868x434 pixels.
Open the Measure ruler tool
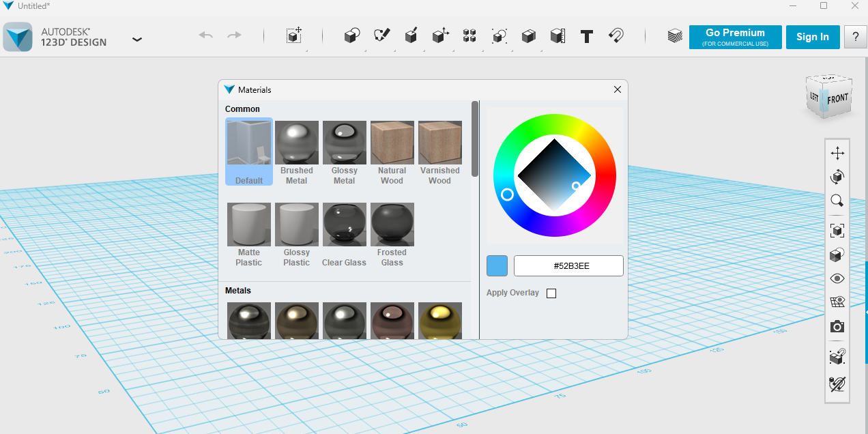point(558,36)
